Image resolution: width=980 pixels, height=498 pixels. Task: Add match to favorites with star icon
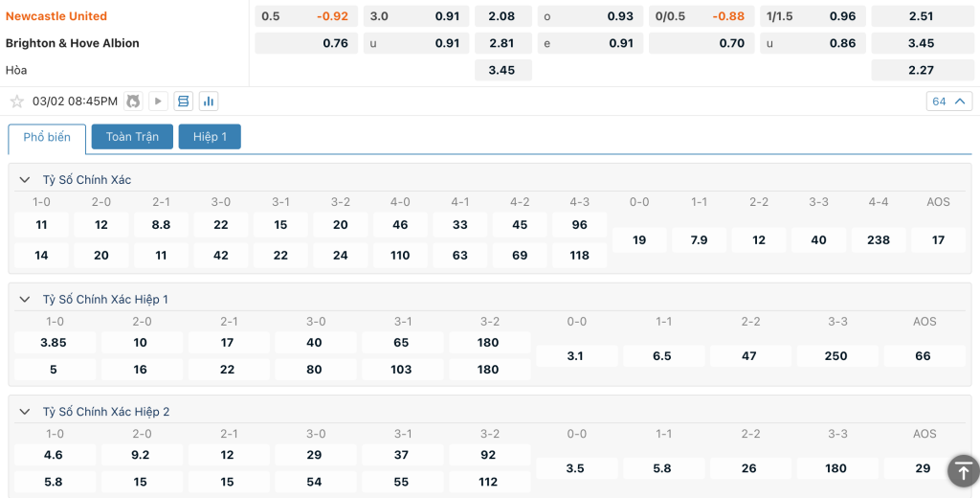pos(17,102)
